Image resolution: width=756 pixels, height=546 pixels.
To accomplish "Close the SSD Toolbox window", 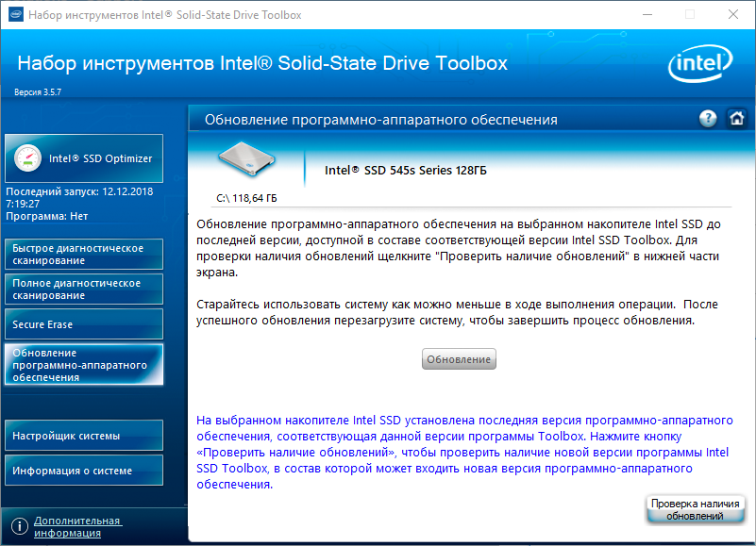I will (x=733, y=15).
